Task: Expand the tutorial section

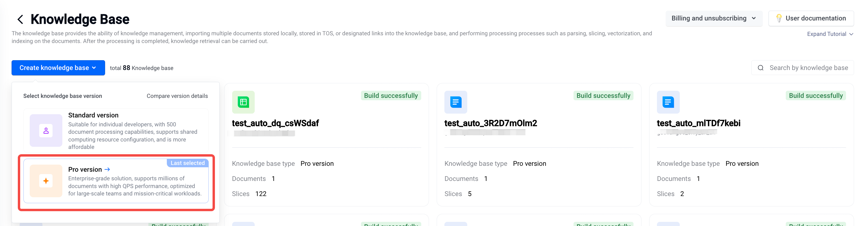Action: 830,34
